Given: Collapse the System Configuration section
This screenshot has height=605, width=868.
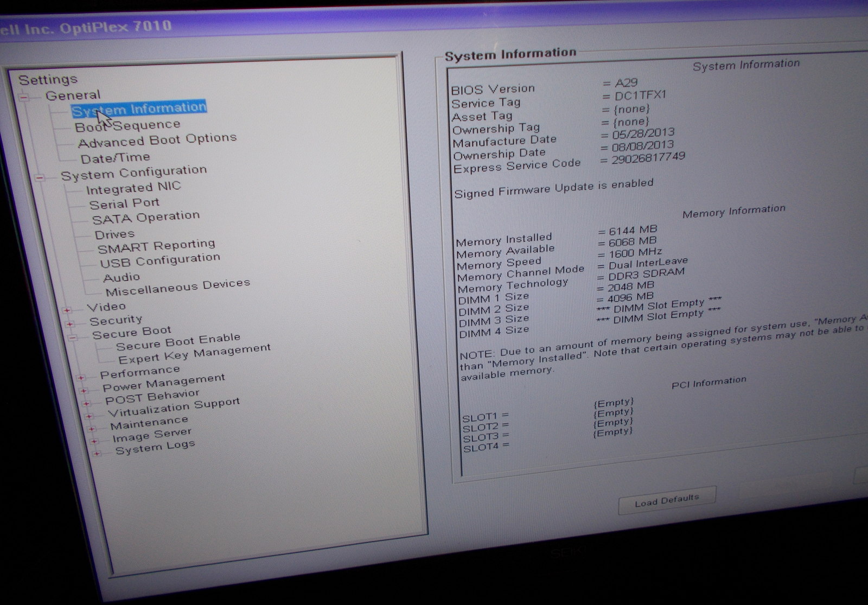Looking at the screenshot, I should 40,177.
